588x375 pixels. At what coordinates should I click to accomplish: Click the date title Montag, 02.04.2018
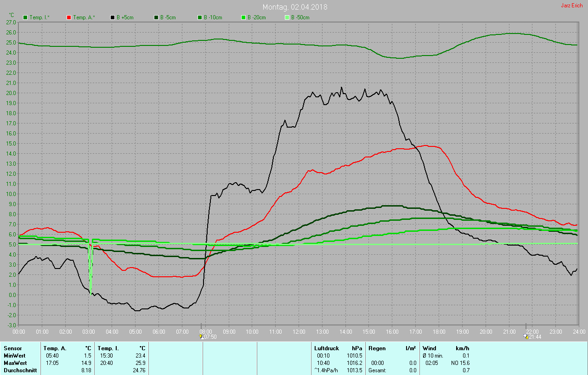(295, 7)
